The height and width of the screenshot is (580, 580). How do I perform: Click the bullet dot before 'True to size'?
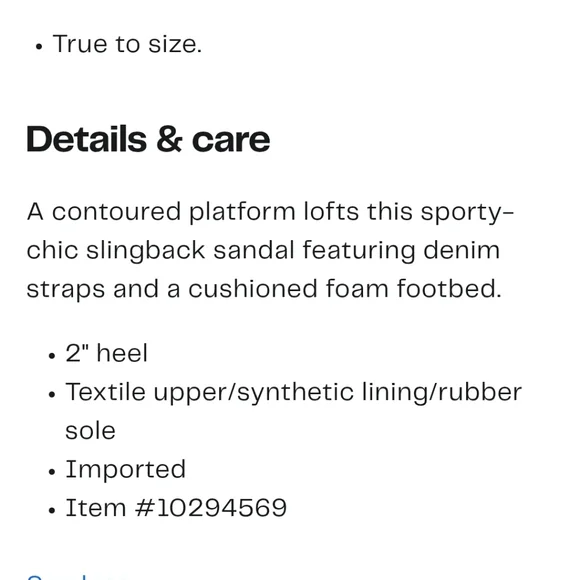click(x=39, y=47)
